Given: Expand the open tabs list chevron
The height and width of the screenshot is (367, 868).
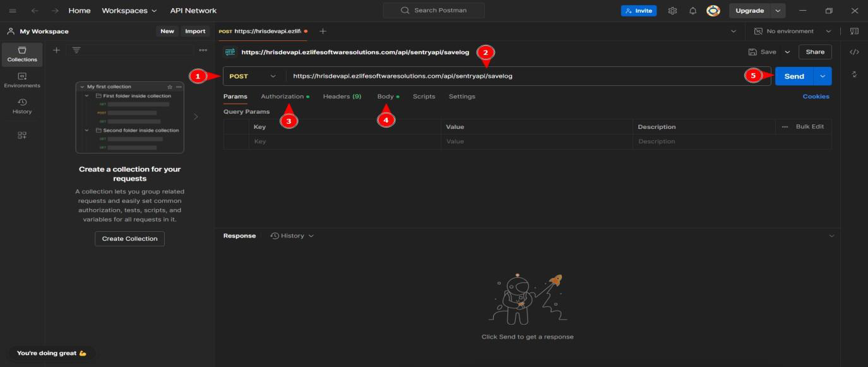Looking at the screenshot, I should 733,31.
